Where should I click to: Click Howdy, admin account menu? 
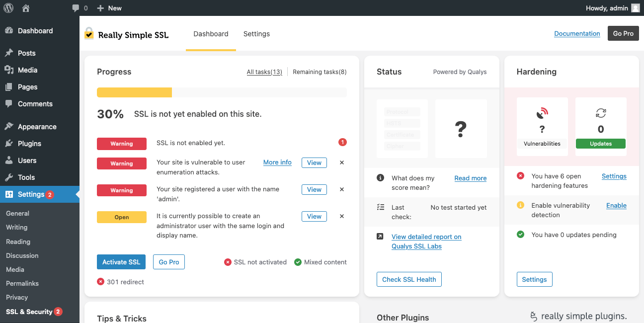pos(613,8)
